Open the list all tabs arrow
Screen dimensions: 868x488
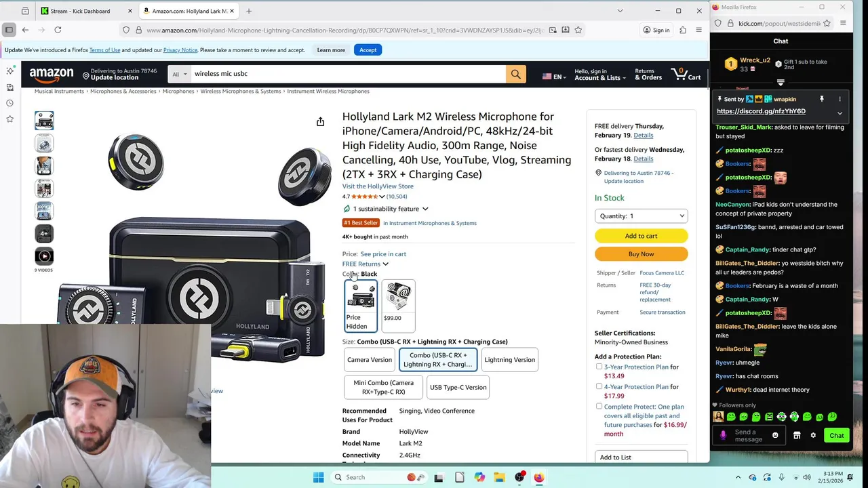pos(620,11)
